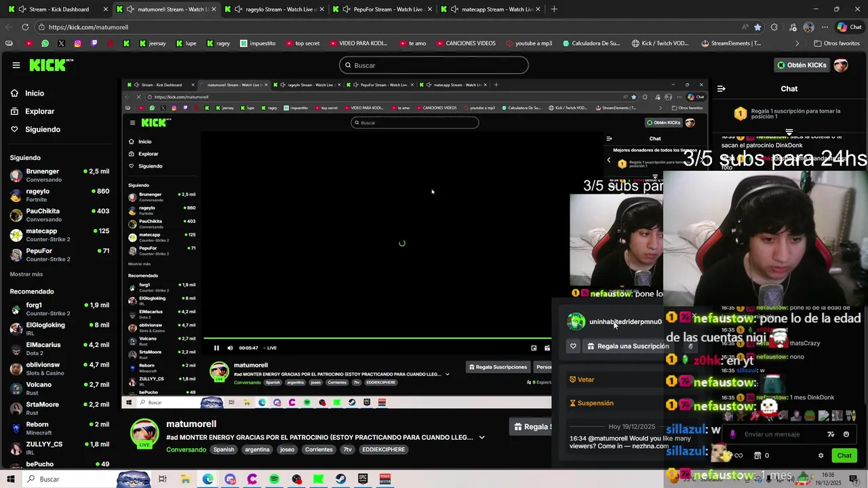Open Otros favoritos bookmarks folder
The width and height of the screenshot is (868, 488).
click(836, 43)
